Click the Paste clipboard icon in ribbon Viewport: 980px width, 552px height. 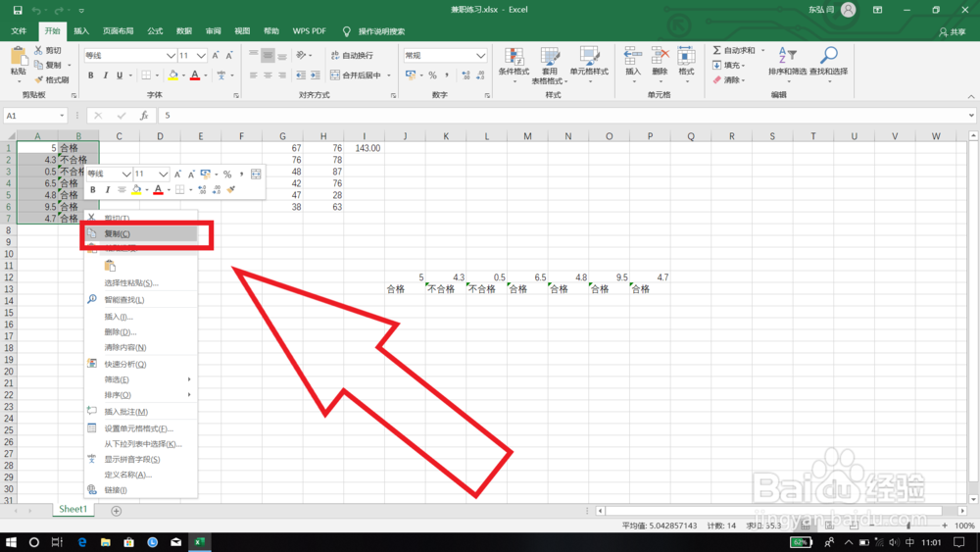coord(19,57)
